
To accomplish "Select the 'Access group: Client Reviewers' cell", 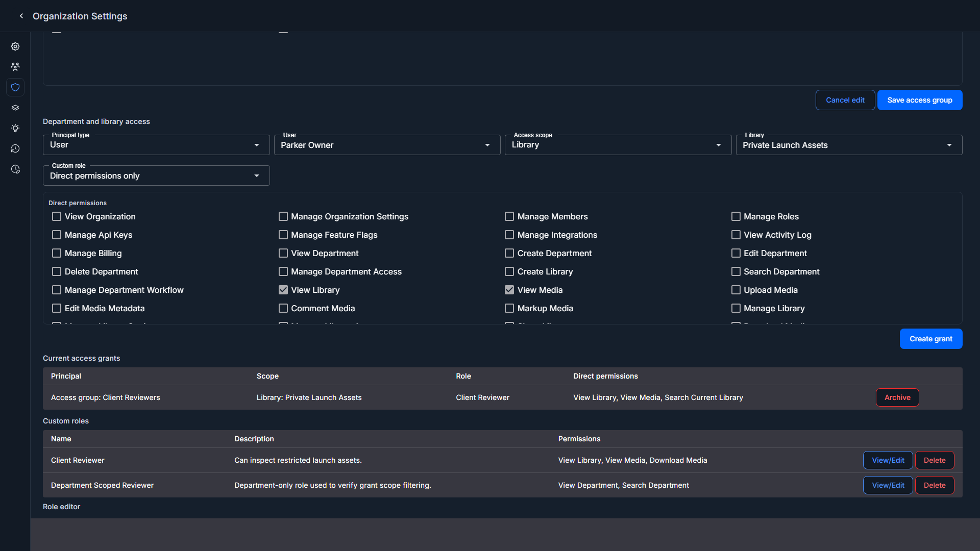I will tap(106, 397).
